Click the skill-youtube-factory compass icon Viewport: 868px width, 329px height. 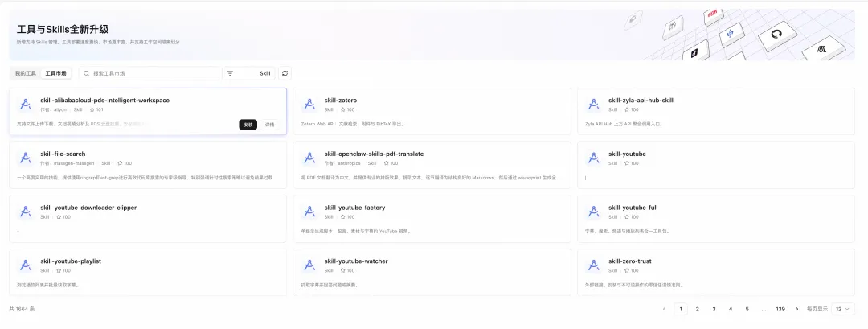(x=309, y=212)
